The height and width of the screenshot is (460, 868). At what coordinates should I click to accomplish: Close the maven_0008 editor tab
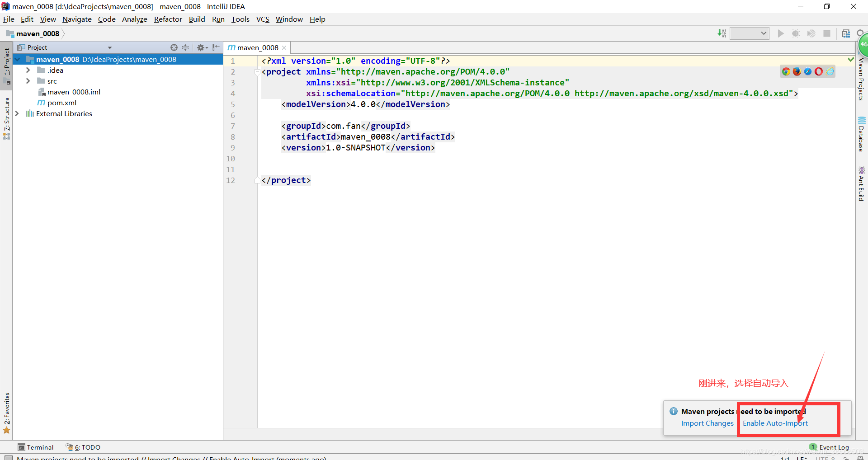[284, 48]
